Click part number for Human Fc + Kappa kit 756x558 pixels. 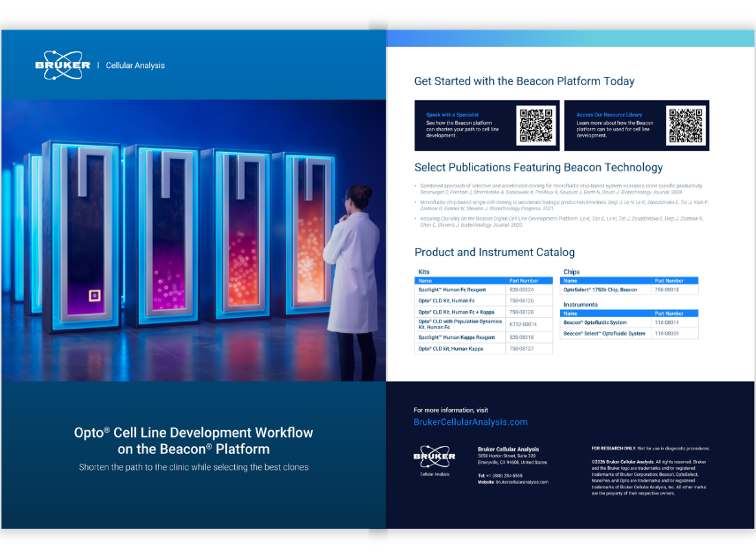point(521,312)
